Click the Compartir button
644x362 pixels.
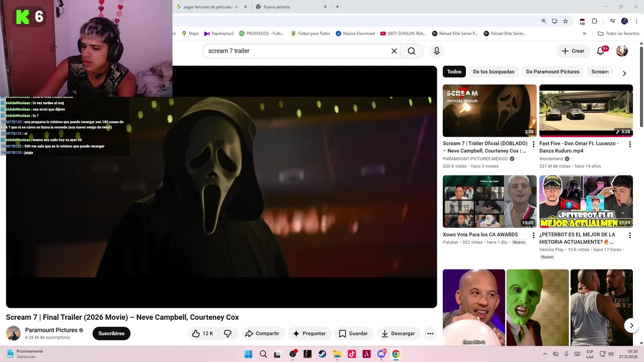pos(262,333)
